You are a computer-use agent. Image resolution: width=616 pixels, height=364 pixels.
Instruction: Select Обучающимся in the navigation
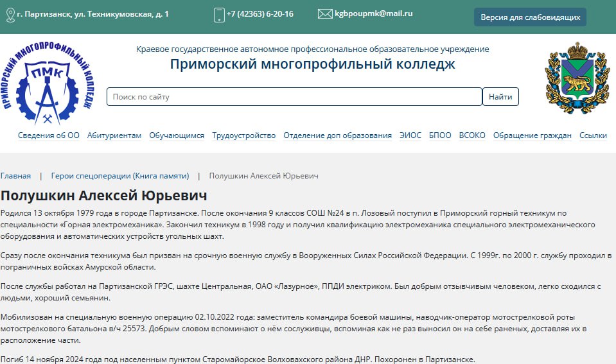177,135
